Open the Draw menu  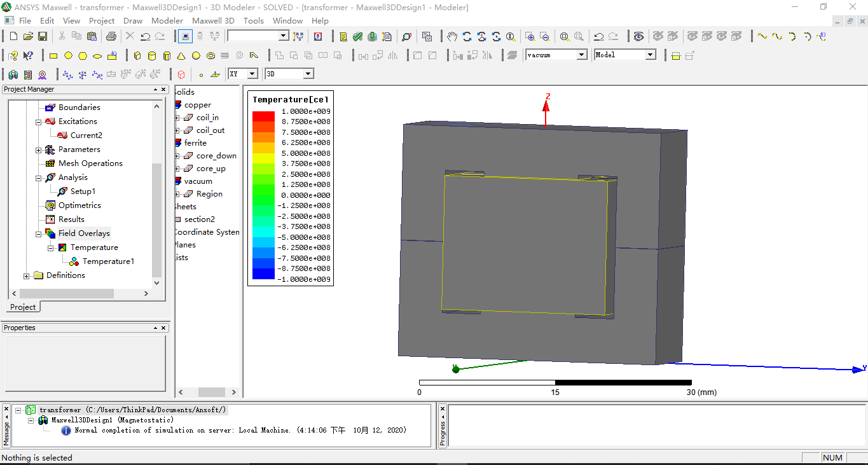pyautogui.click(x=133, y=20)
